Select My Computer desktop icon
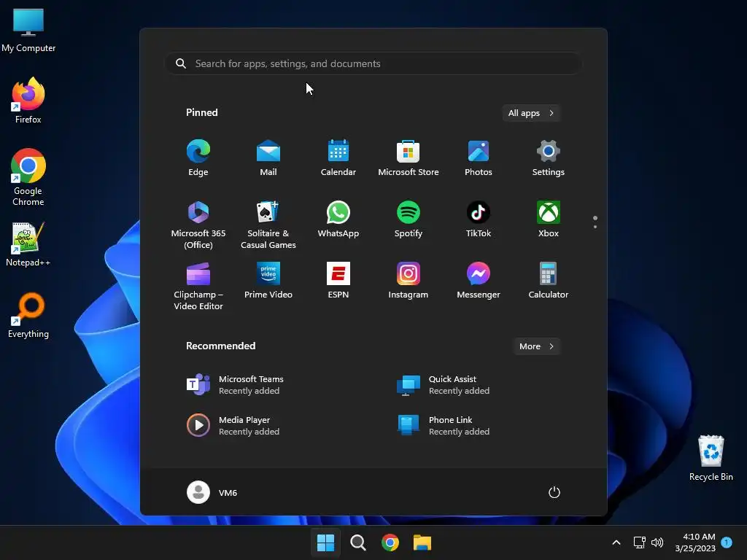 point(28,30)
